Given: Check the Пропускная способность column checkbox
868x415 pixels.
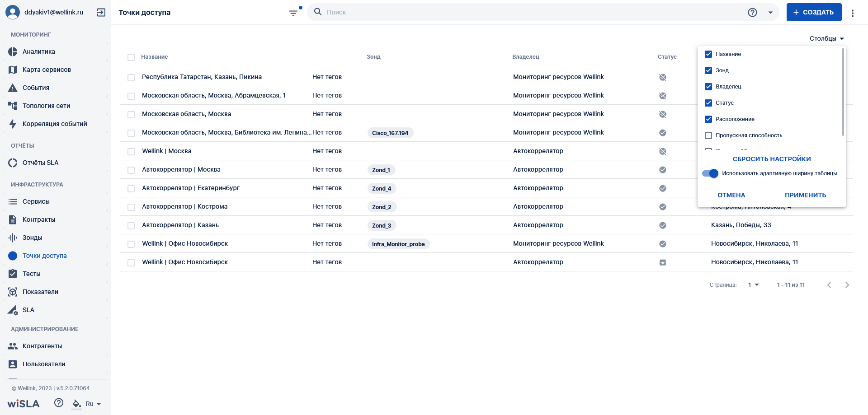Looking at the screenshot, I should click(x=708, y=135).
